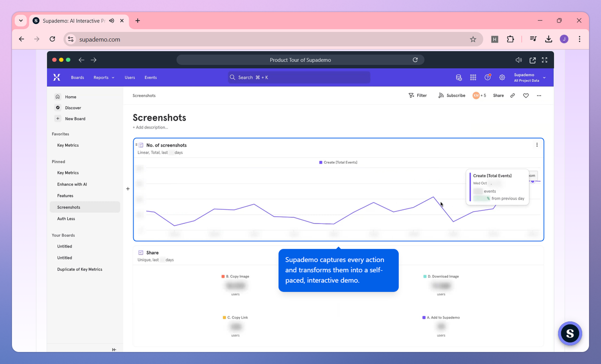Open Chrome's three-dot menu

579,39
